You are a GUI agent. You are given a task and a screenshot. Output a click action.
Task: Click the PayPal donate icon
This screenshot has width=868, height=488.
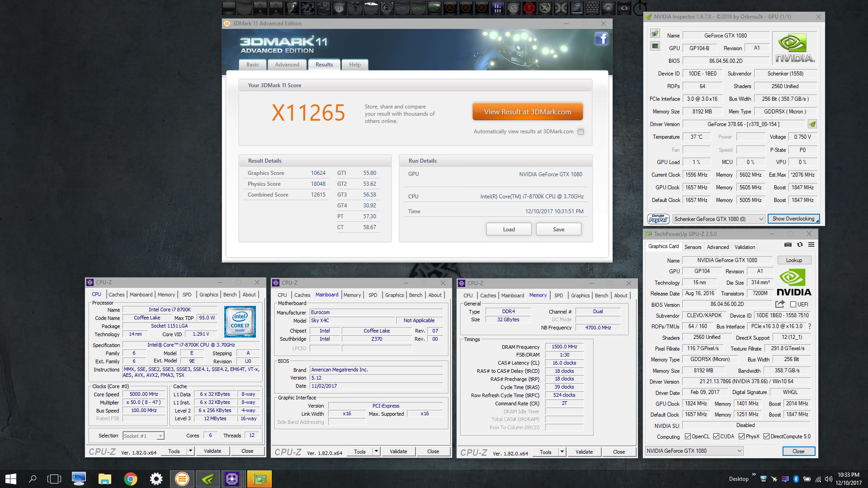[658, 219]
